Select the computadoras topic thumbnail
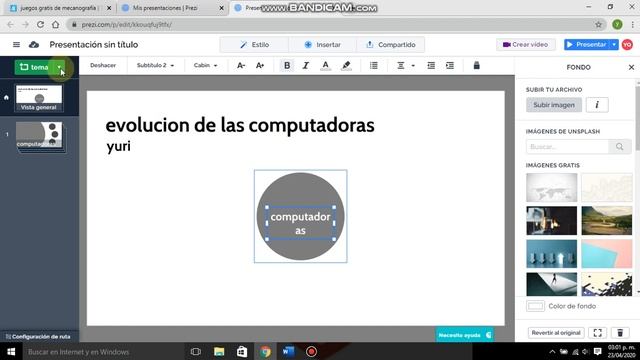640x360 pixels. [39, 136]
